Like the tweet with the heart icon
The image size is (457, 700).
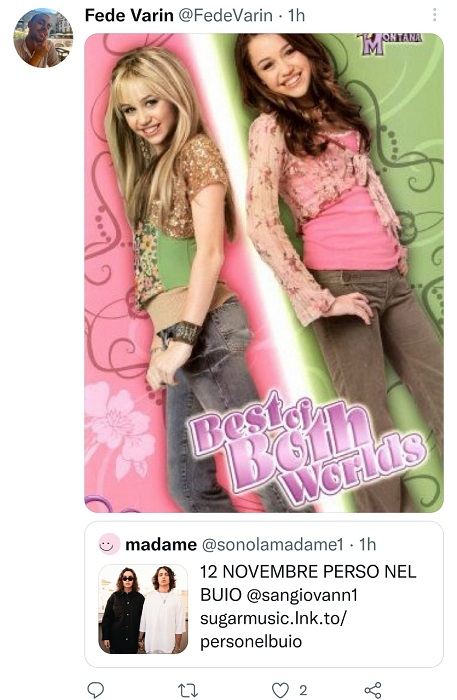click(x=280, y=690)
